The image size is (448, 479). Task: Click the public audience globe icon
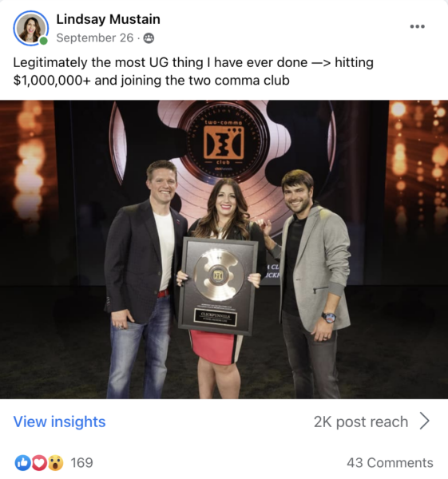click(149, 38)
